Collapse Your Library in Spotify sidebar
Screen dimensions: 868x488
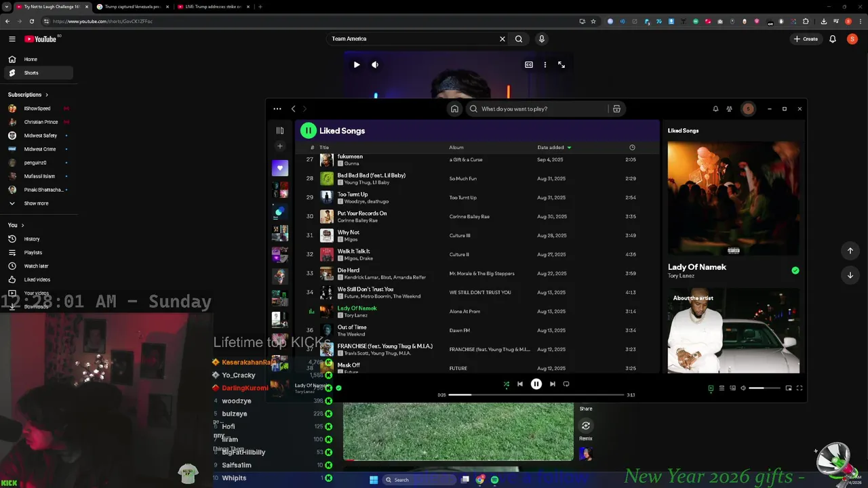[x=280, y=130]
